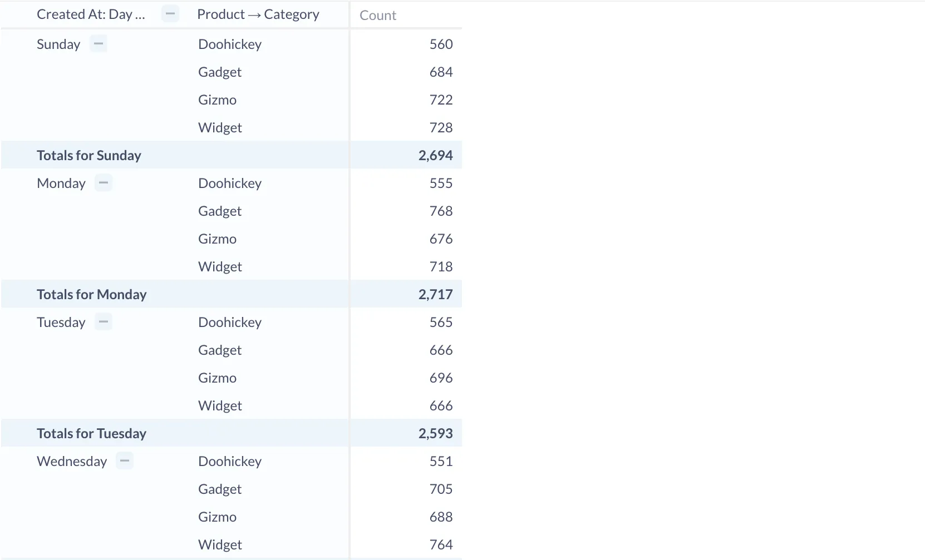This screenshot has width=925, height=560.
Task: Select the Totals for Sunday row
Action: [88, 155]
